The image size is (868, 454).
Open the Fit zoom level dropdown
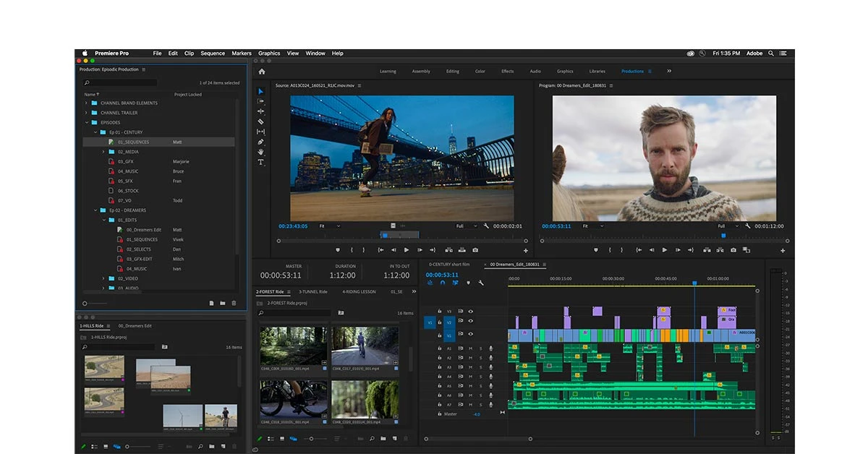pos(329,225)
